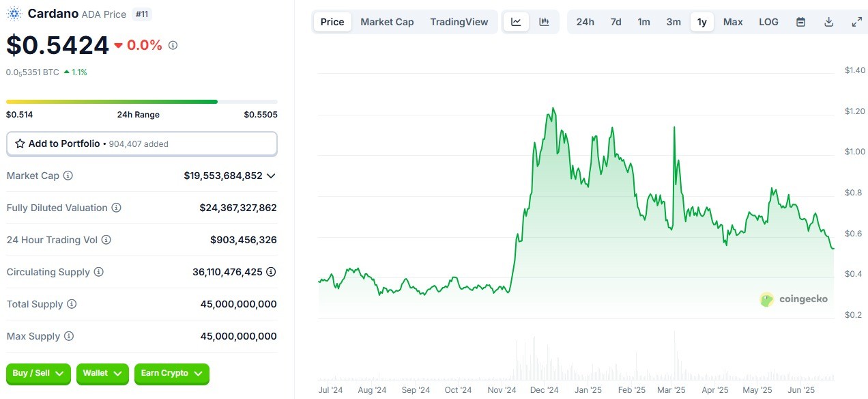The width and height of the screenshot is (868, 399).
Task: Toggle LOG scale on chart
Action: coord(768,22)
